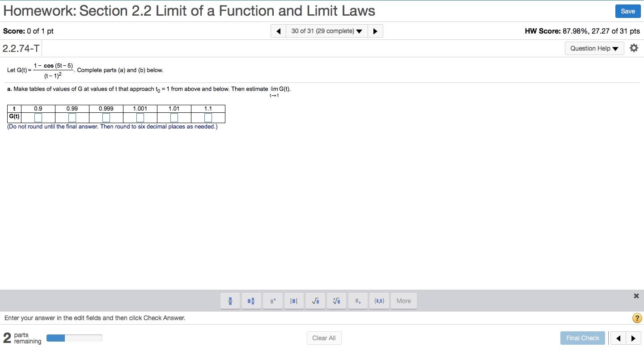The width and height of the screenshot is (644, 351).
Task: Open the question selector showing 30 of 31
Action: (x=326, y=31)
